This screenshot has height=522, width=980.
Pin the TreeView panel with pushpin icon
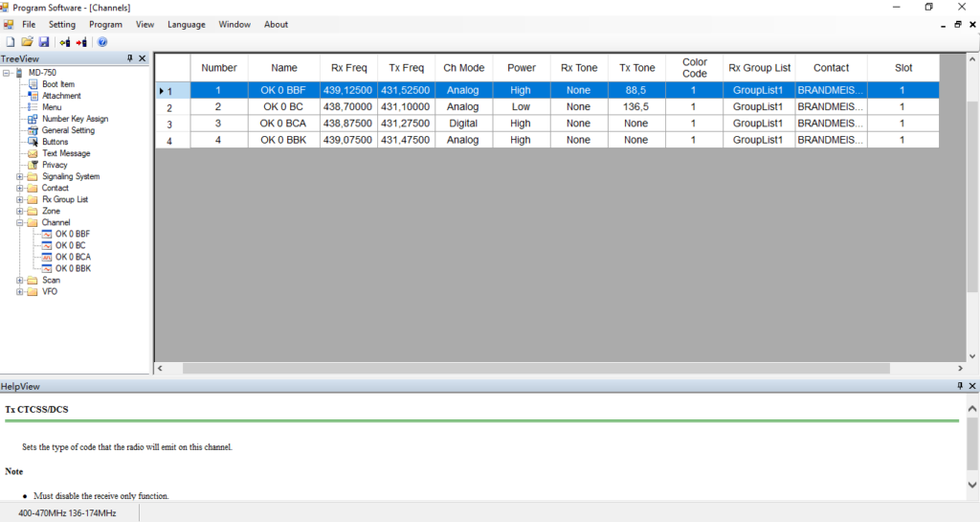[x=130, y=58]
